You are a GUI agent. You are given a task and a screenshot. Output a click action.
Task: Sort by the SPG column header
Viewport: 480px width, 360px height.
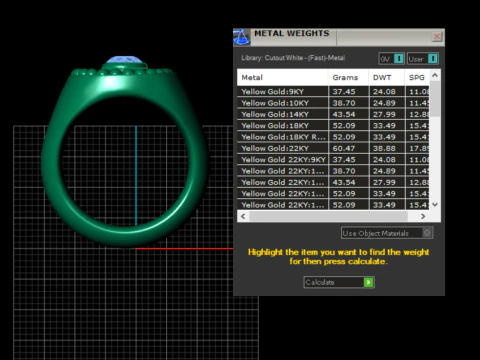[417, 78]
